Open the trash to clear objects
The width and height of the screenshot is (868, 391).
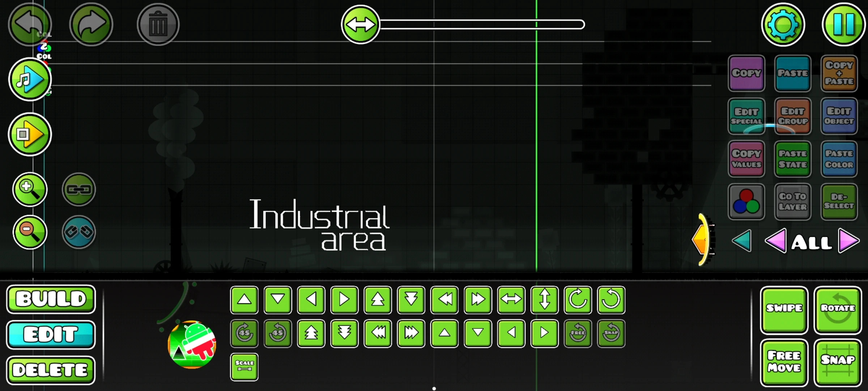click(158, 24)
